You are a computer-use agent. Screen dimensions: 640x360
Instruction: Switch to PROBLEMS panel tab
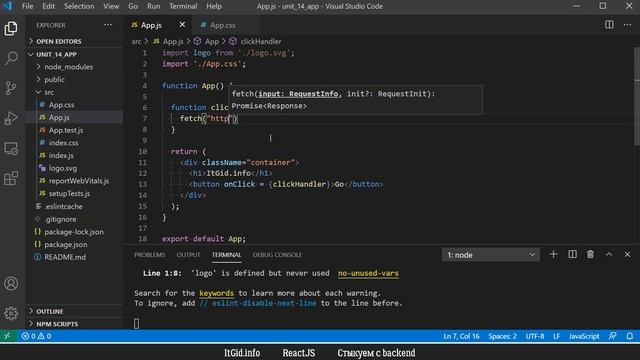(x=149, y=255)
